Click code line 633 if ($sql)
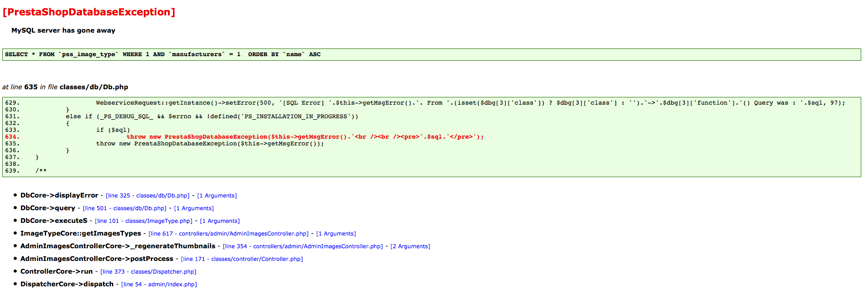 pyautogui.click(x=113, y=130)
